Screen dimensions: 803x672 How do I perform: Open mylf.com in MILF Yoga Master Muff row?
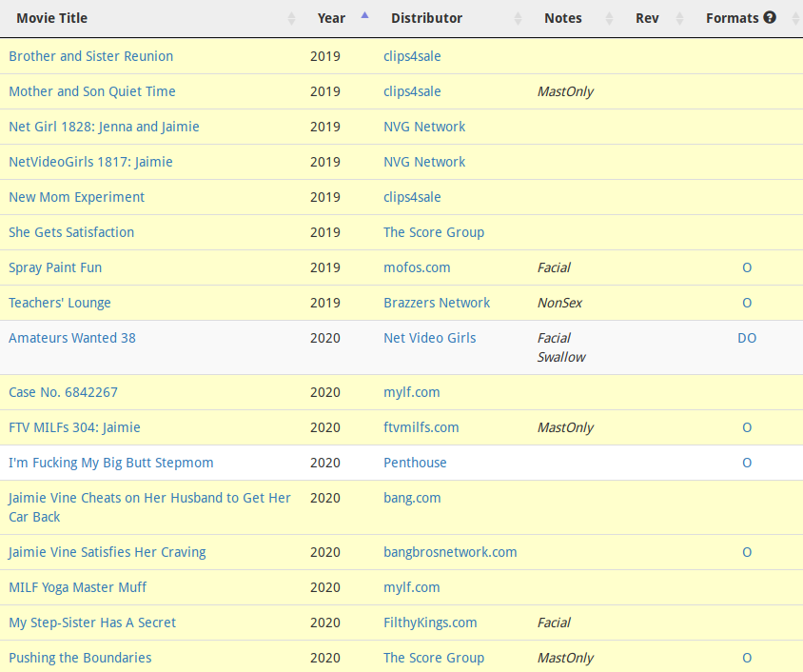click(412, 587)
